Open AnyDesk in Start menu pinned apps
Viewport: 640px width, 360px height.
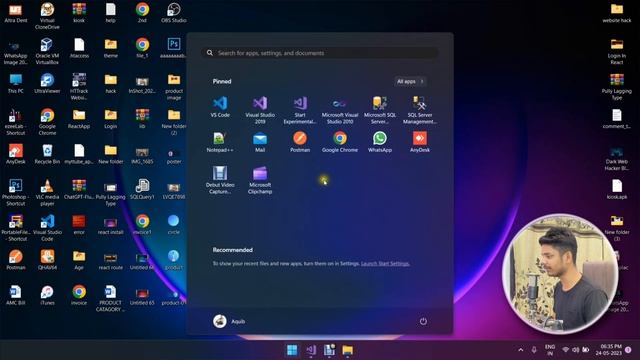tap(420, 142)
